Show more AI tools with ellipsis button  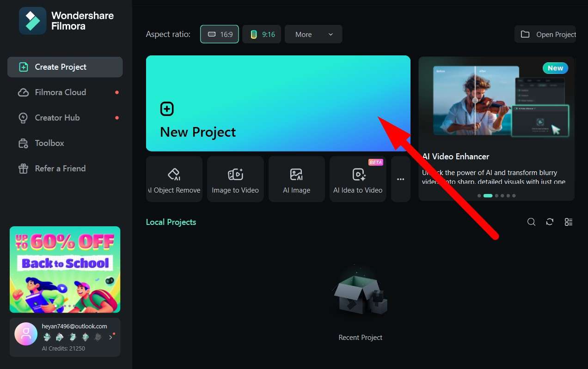point(401,179)
